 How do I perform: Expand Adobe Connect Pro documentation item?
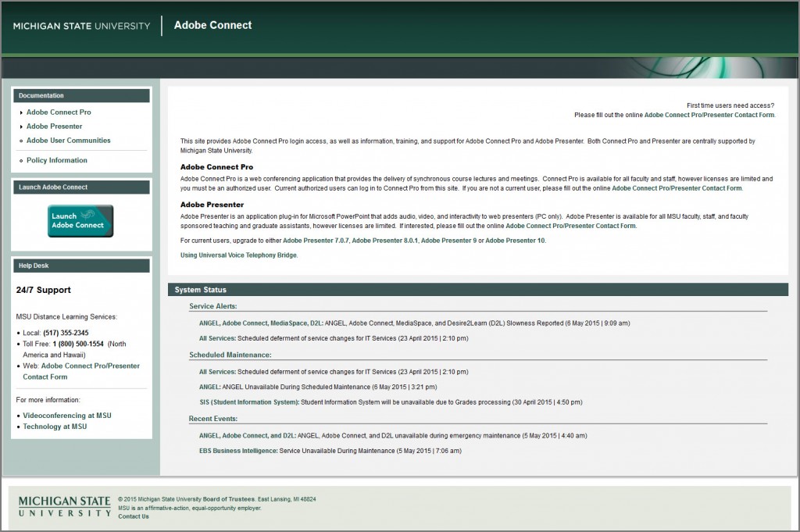pos(59,112)
